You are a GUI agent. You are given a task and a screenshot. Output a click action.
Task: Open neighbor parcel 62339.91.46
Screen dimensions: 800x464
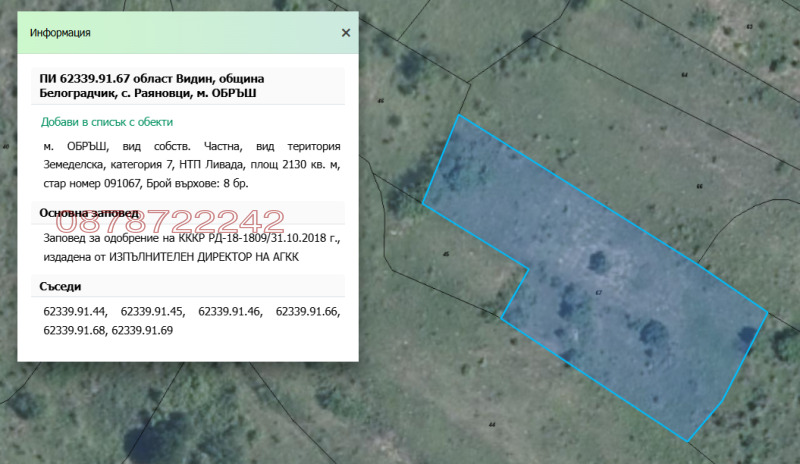click(x=230, y=312)
